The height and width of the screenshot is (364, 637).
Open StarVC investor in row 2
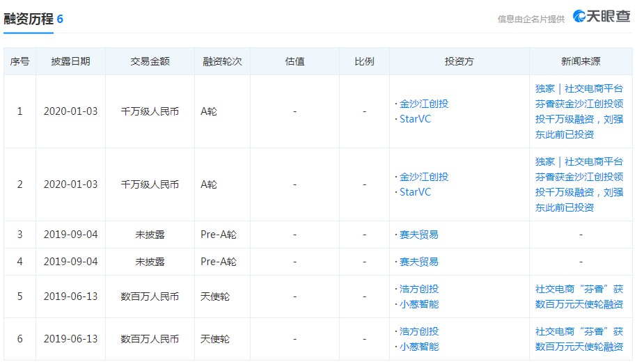coord(415,192)
